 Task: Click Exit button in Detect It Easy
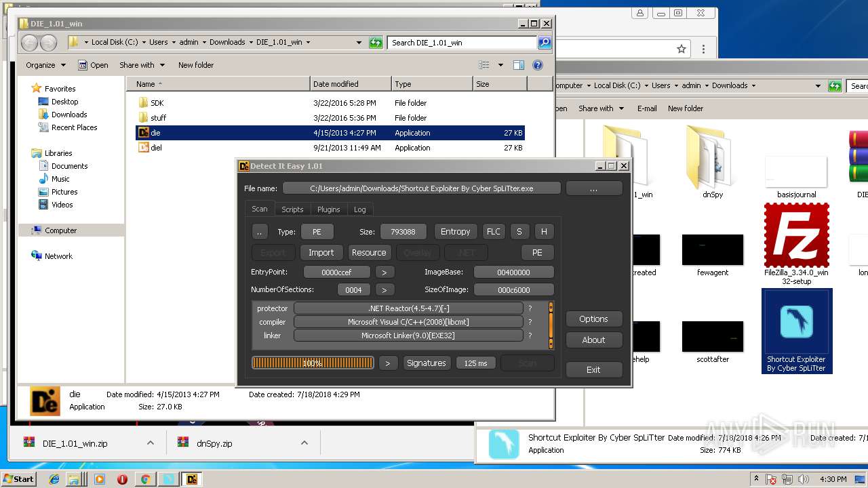tap(593, 370)
